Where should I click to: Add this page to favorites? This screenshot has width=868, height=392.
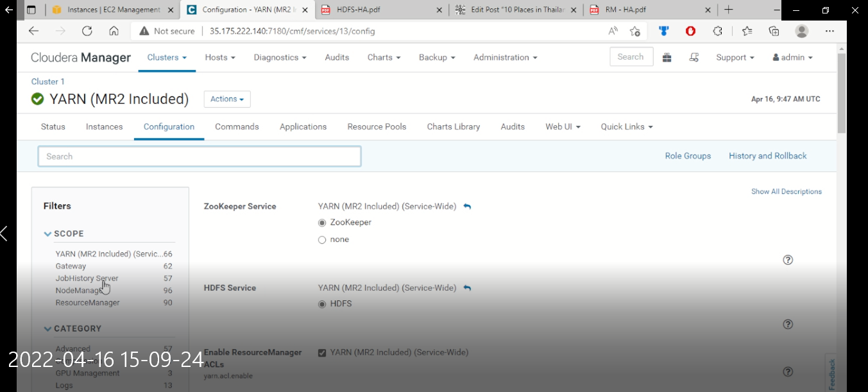(635, 31)
